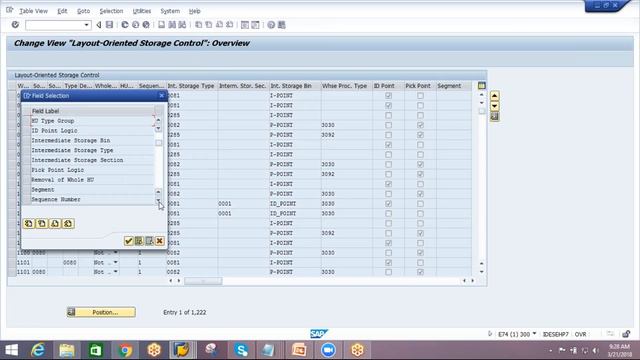Confirm Field Selection with the green checkmark button

coord(129,241)
